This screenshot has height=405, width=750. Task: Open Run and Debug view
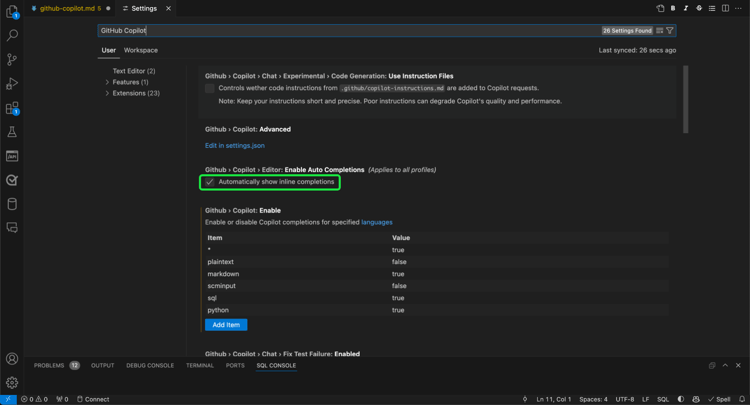(12, 84)
